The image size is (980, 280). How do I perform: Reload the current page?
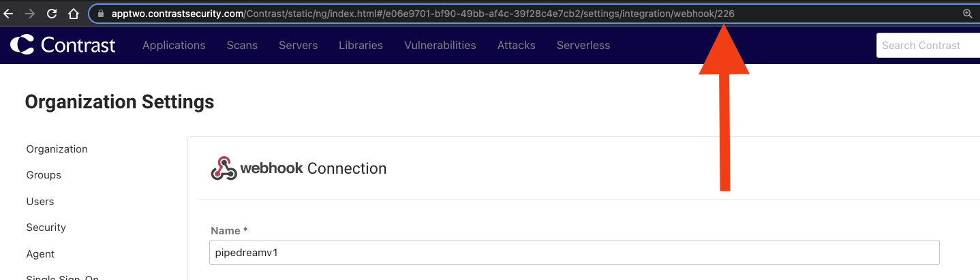[x=52, y=13]
